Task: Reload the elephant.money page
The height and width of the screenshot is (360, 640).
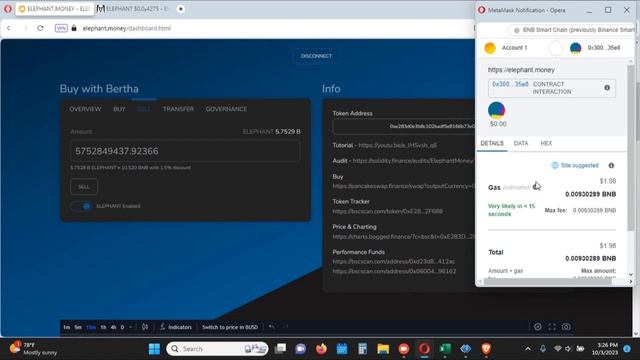Action: (x=40, y=28)
